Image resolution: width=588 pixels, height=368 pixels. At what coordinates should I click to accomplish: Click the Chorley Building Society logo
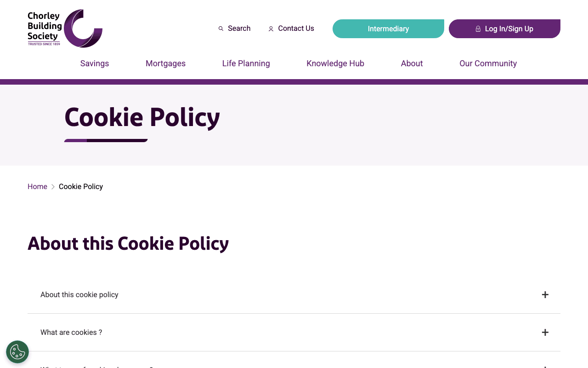click(x=65, y=28)
